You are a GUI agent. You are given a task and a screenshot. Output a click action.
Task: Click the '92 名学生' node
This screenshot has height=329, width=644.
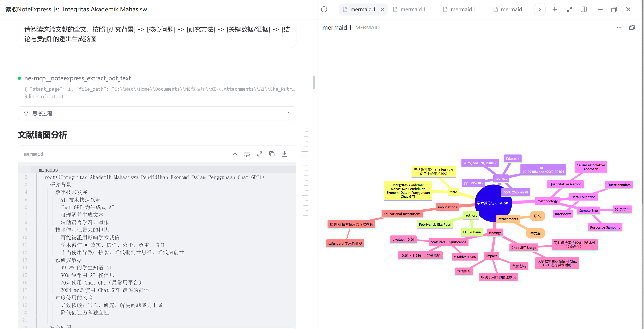point(622,210)
